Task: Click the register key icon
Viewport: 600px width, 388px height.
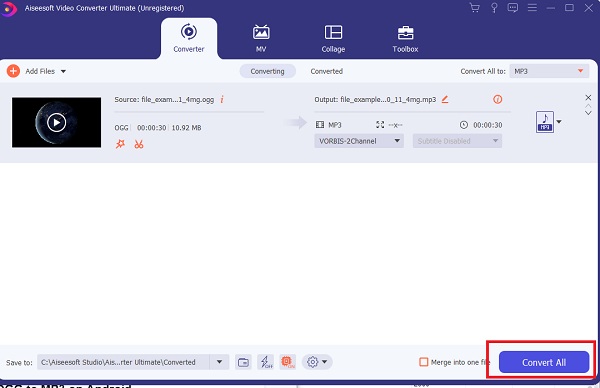Action: pyautogui.click(x=494, y=8)
